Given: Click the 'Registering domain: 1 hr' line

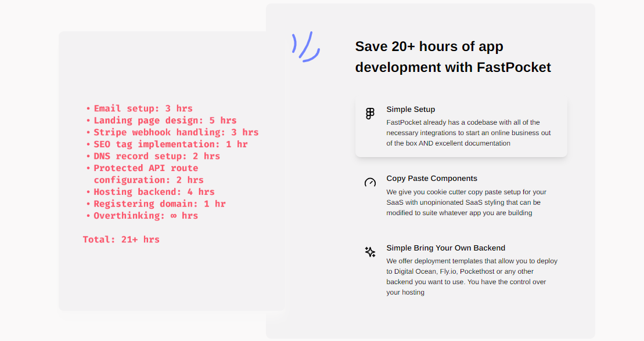Looking at the screenshot, I should (159, 204).
